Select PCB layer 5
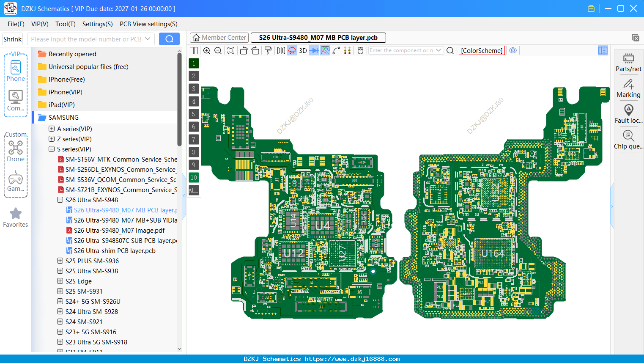Image resolution: width=644 pixels, height=363 pixels. pyautogui.click(x=194, y=114)
